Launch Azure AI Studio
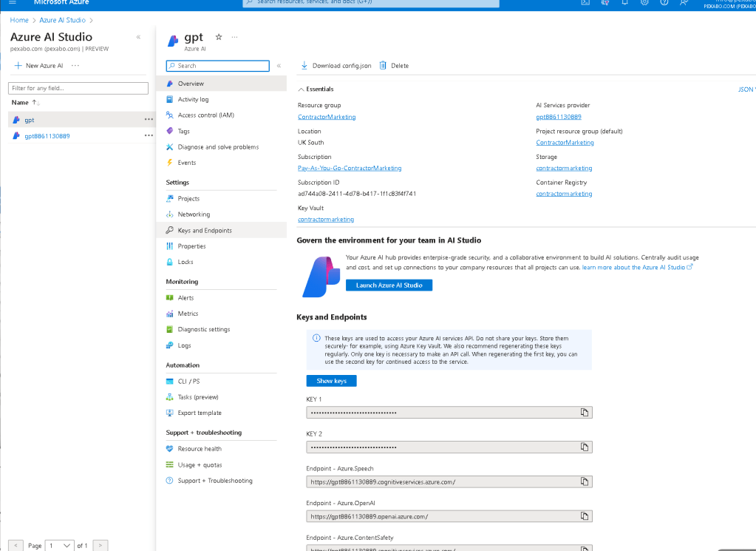This screenshot has height=551, width=756. (x=389, y=285)
